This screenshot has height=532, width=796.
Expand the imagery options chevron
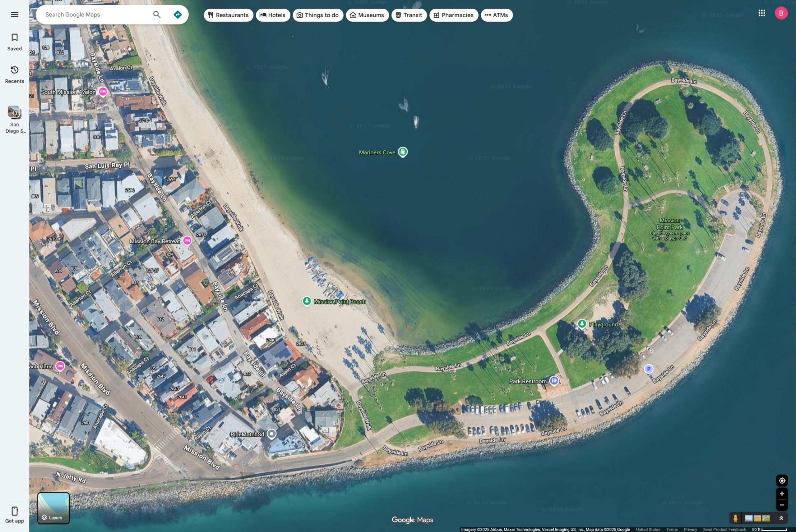(x=781, y=518)
